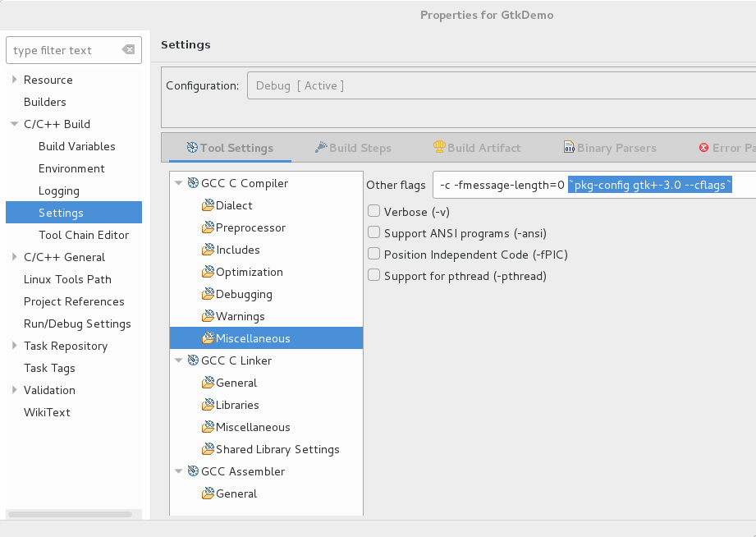Screen dimensions: 756x537
Task: Open the Environment page
Action: coord(71,168)
